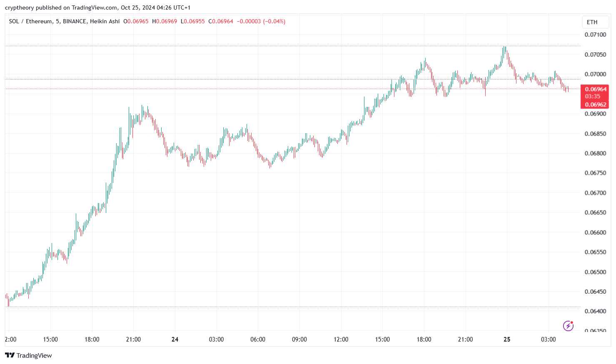Click the 0.06700 price axis label
616x364 pixels.
coord(595,193)
